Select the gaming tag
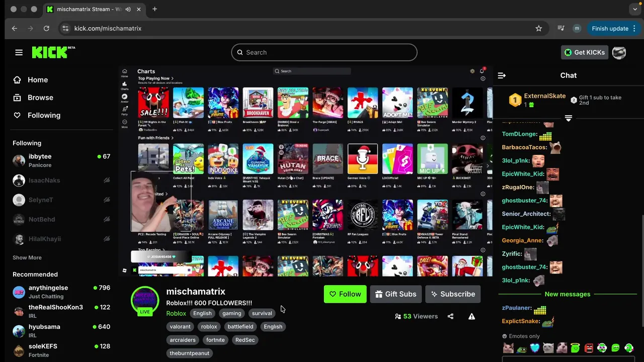 (x=232, y=313)
